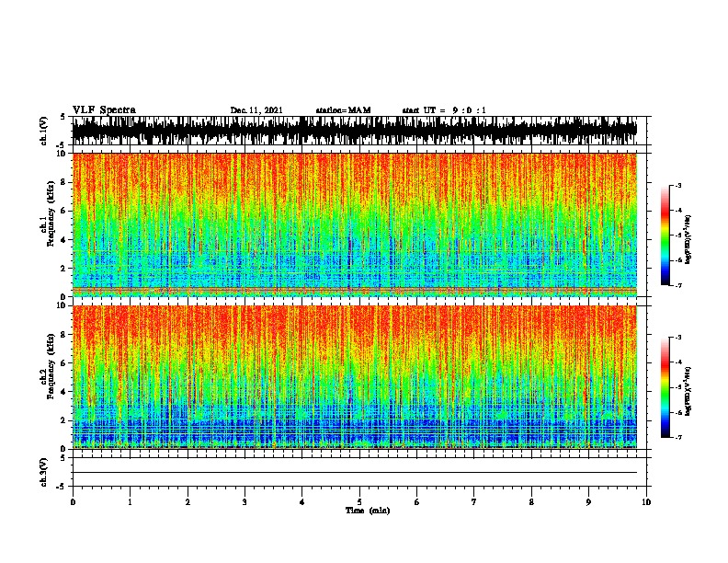Click the "5" voltage tick of ch.1(V) panel
This screenshot has height=563, width=728.
(x=64, y=117)
